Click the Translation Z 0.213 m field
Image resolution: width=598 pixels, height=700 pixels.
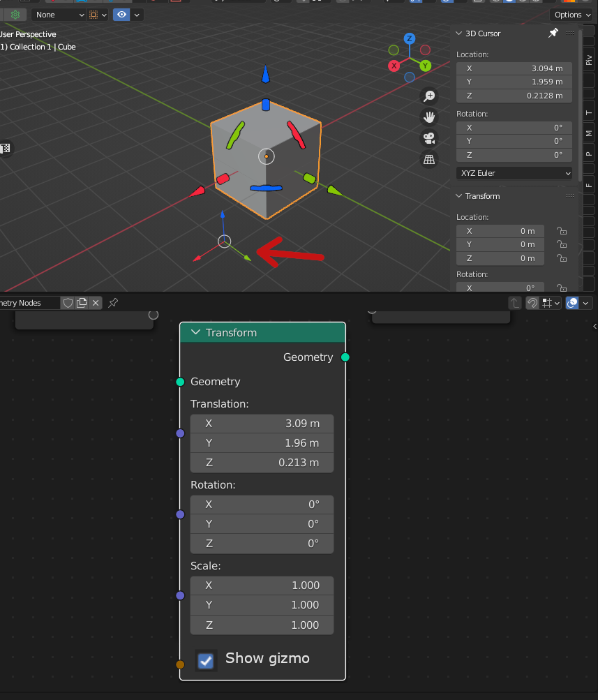262,463
